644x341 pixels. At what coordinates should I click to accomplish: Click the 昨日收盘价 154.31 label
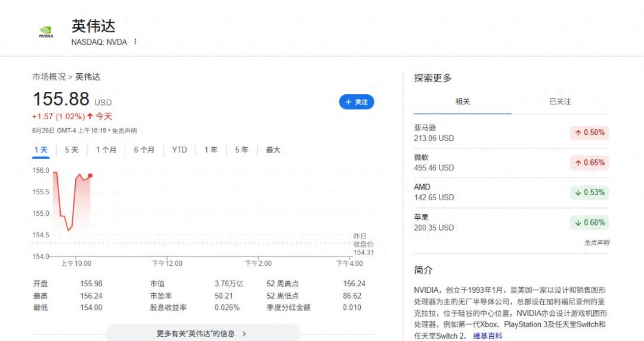pos(364,244)
